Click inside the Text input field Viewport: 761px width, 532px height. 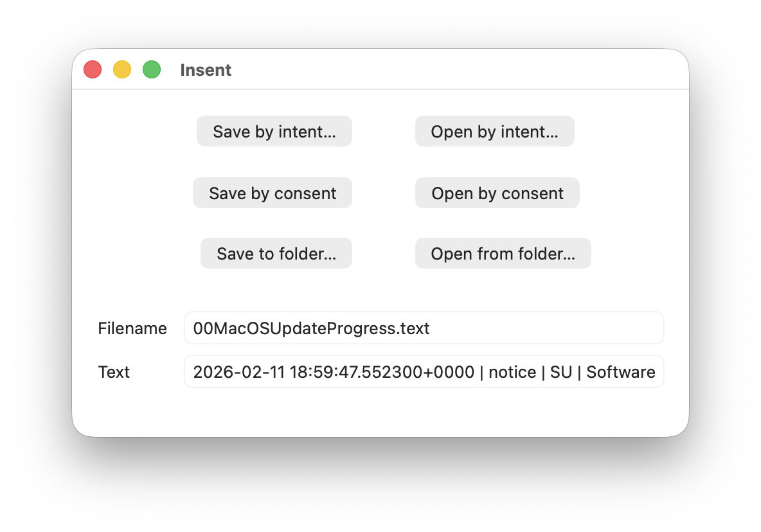pos(424,372)
